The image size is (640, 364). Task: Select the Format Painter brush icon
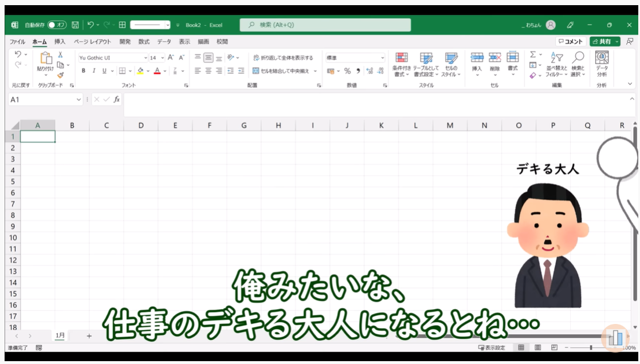(60, 75)
